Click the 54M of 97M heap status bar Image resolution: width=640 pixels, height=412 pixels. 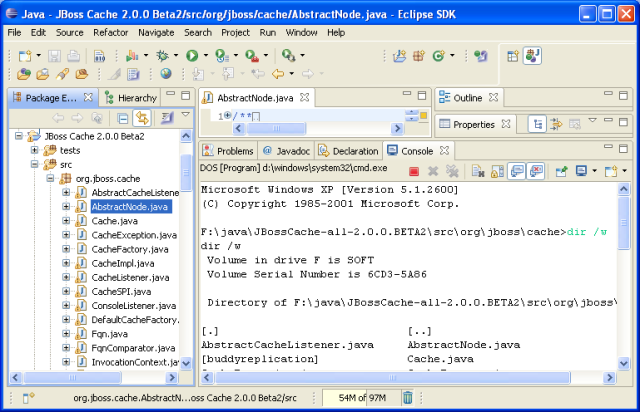(362, 398)
